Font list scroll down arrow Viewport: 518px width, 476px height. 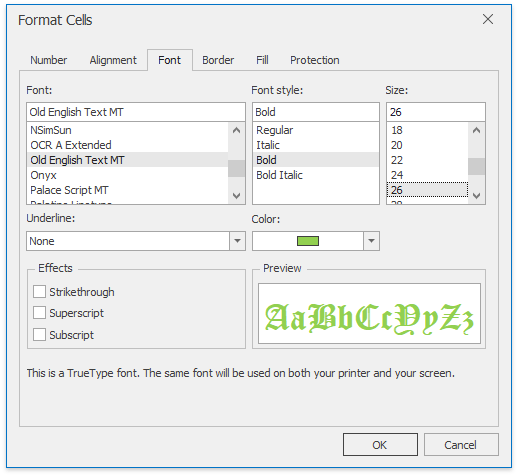236,196
